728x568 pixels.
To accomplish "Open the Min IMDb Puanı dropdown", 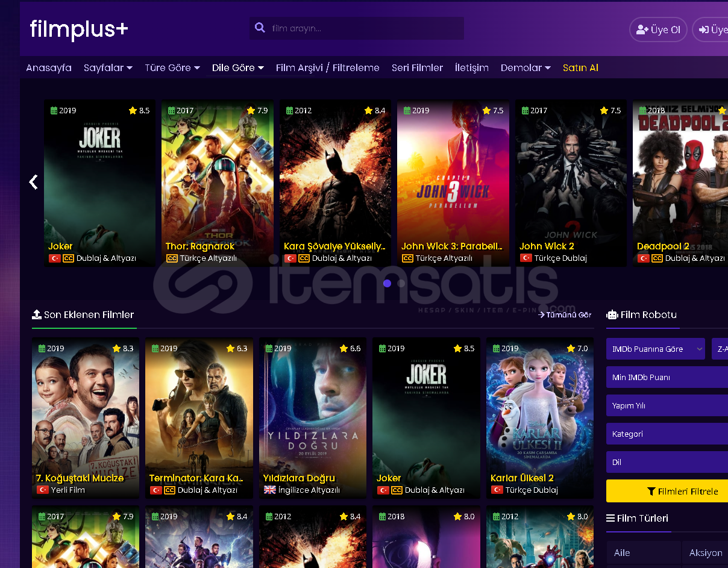I will [x=667, y=377].
